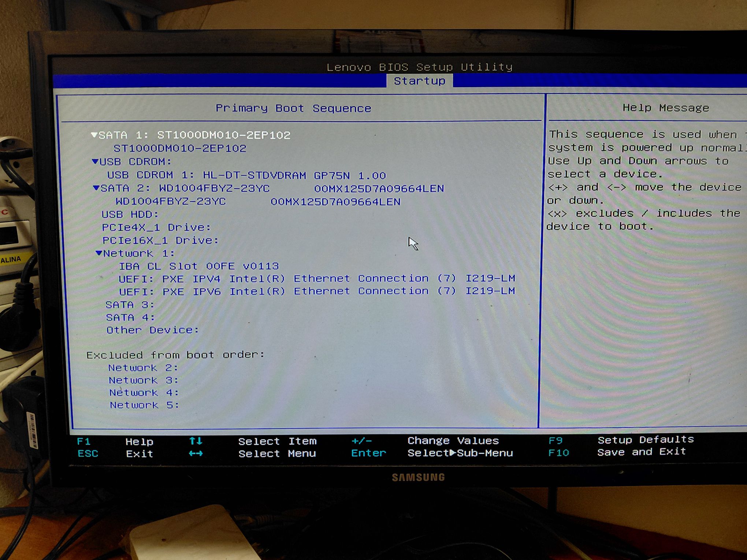The image size is (747, 560).
Task: Click the F1 Help key hint
Action: 115,441
